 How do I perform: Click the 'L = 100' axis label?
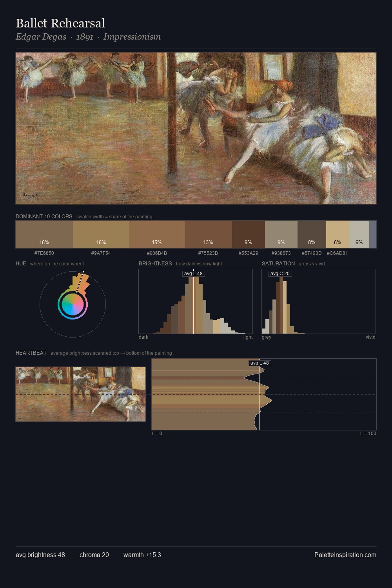coord(368,434)
